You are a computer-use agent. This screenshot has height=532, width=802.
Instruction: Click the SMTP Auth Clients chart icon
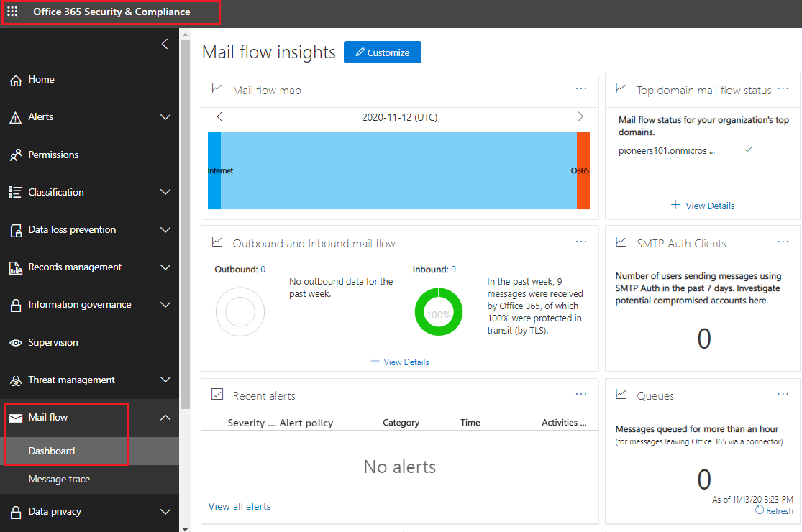(x=621, y=242)
